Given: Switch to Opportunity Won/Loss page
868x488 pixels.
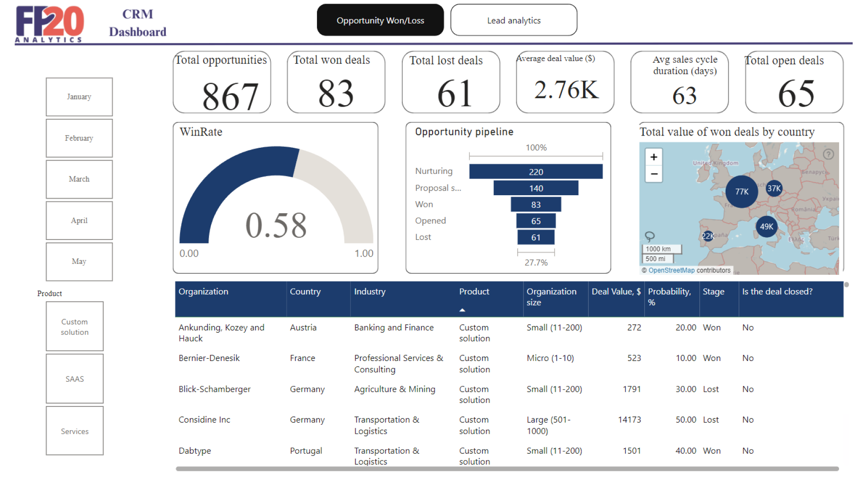Looking at the screenshot, I should (x=380, y=20).
